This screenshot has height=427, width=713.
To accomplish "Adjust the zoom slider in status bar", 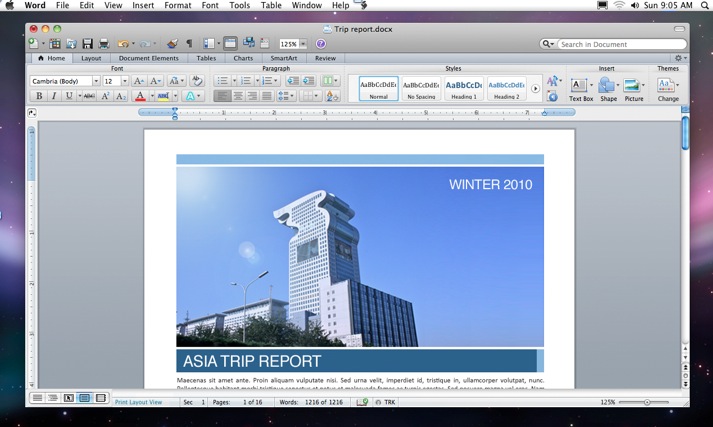I will pos(648,401).
